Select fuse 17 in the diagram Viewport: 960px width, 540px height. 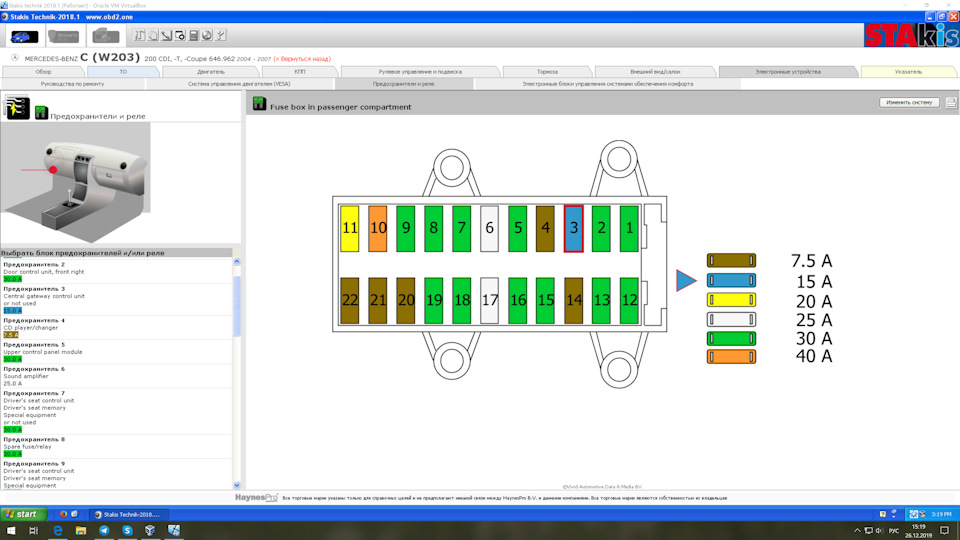coord(489,300)
